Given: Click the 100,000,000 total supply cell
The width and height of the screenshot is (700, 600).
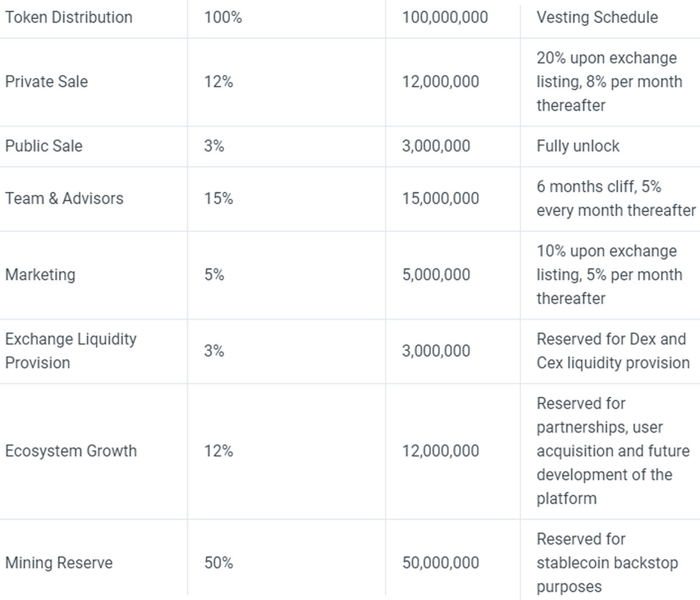Looking at the screenshot, I should tap(444, 17).
